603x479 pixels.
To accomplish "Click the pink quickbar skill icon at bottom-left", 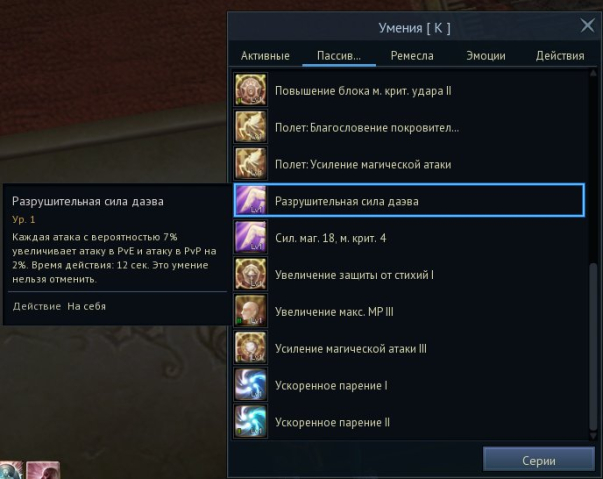I will pyautogui.click(x=43, y=470).
